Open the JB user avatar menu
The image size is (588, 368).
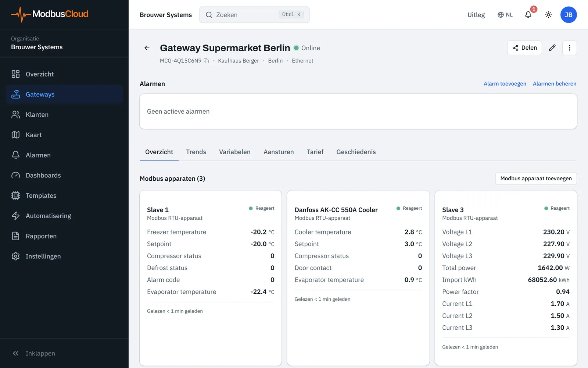(569, 15)
